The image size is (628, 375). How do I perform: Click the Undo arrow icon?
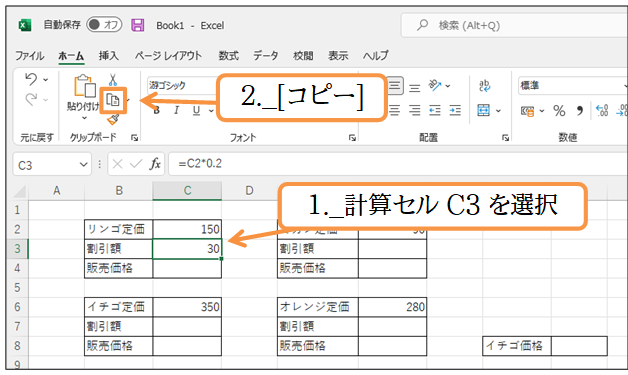[x=31, y=79]
